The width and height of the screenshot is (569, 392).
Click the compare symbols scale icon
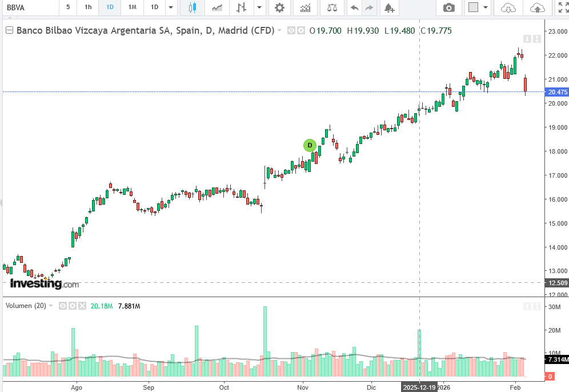pos(331,7)
